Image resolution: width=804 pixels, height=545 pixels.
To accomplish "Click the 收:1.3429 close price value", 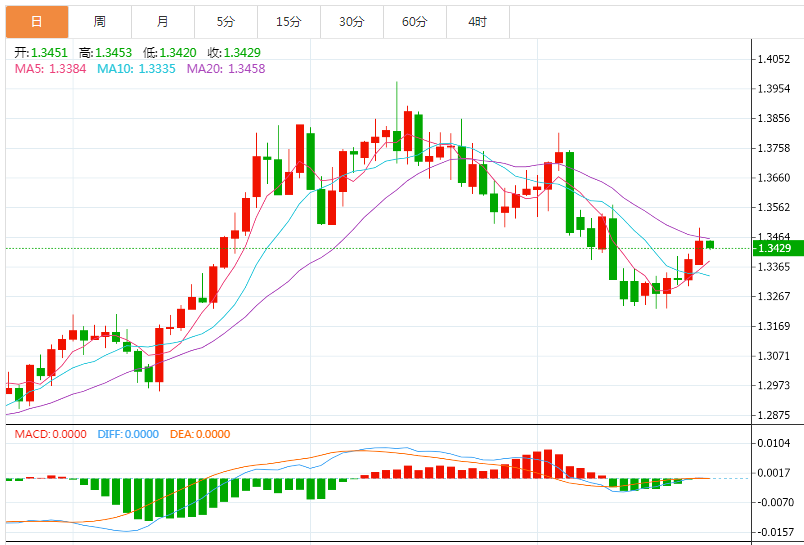I will point(234,53).
